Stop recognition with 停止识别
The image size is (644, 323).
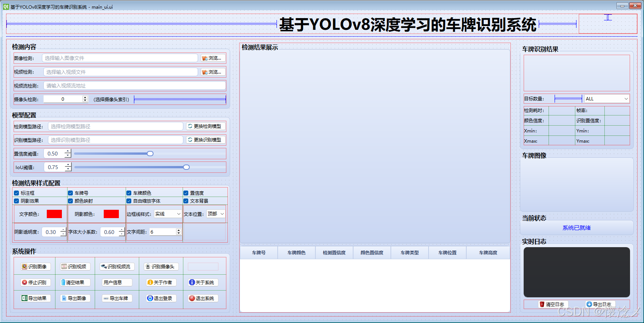click(35, 282)
